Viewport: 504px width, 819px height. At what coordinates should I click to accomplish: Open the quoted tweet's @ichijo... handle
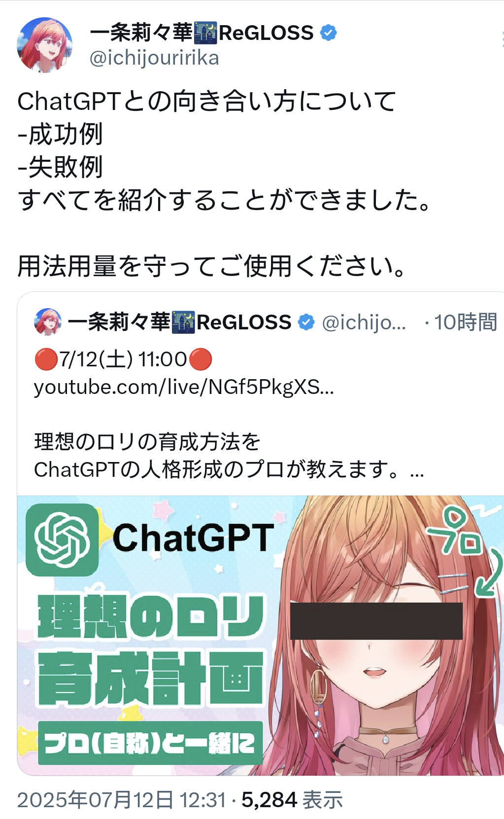click(364, 322)
